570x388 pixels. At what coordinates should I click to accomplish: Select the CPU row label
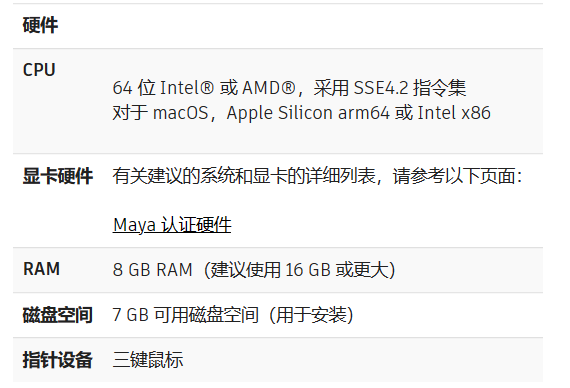(x=39, y=70)
